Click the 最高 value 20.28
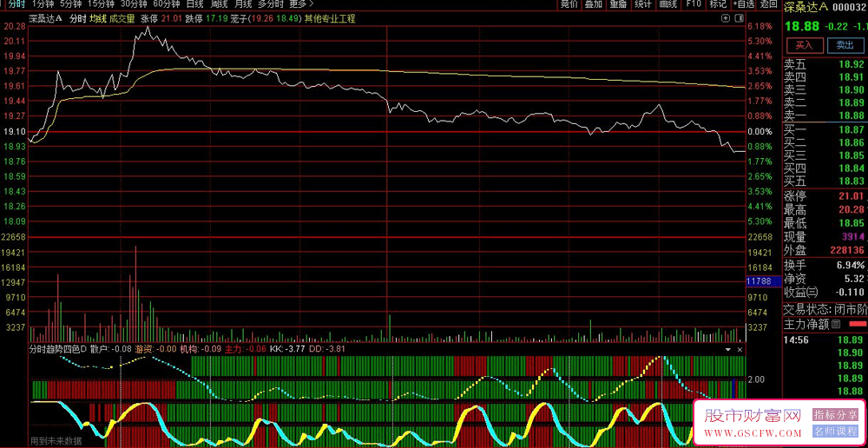868x448 pixels. tap(852, 209)
